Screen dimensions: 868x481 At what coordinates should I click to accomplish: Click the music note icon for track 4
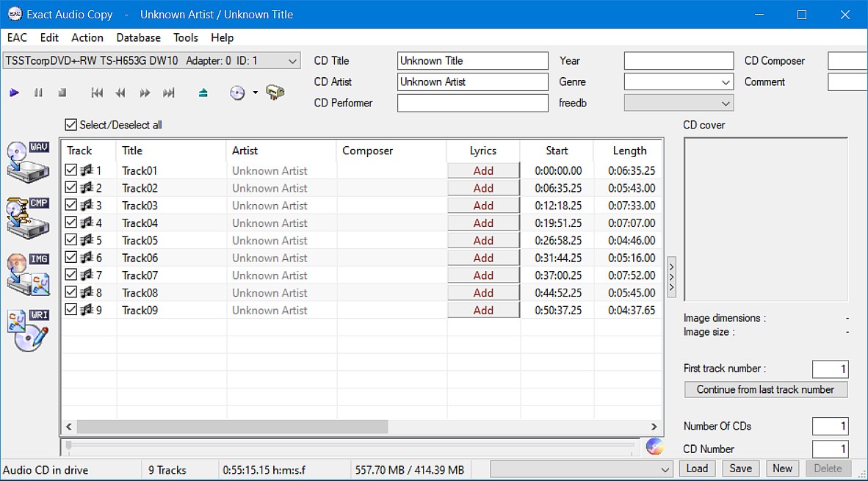(87, 223)
